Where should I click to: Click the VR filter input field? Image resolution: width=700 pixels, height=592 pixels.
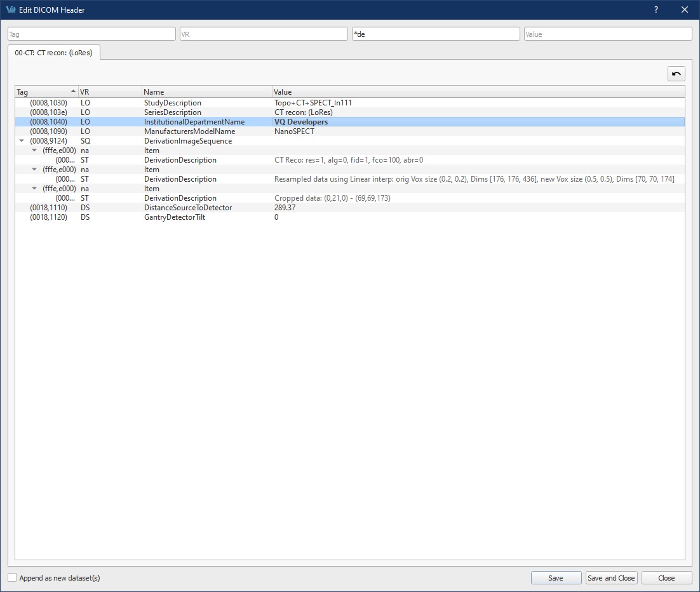263,33
